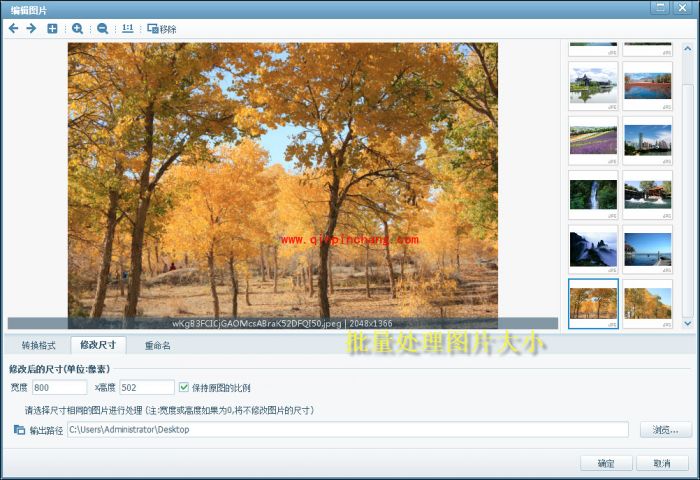This screenshot has width=700, height=480.
Task: Click the 宽度 width input field
Action: pos(60,387)
